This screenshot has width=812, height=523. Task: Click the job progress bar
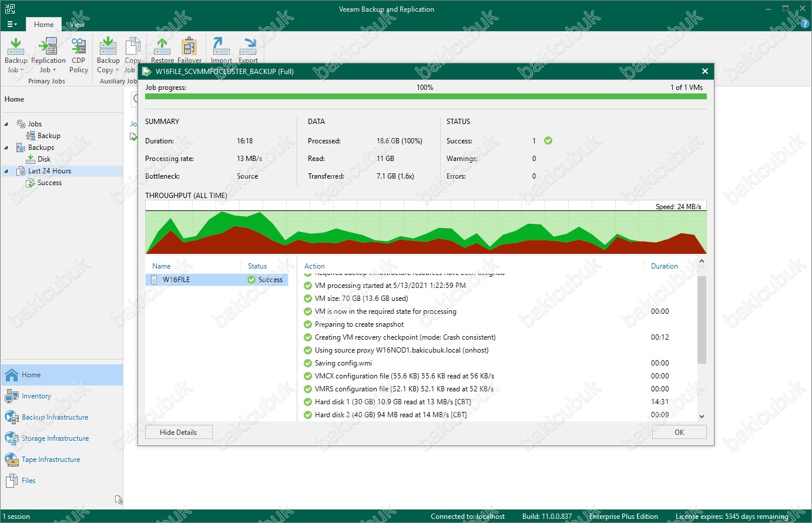pos(426,96)
